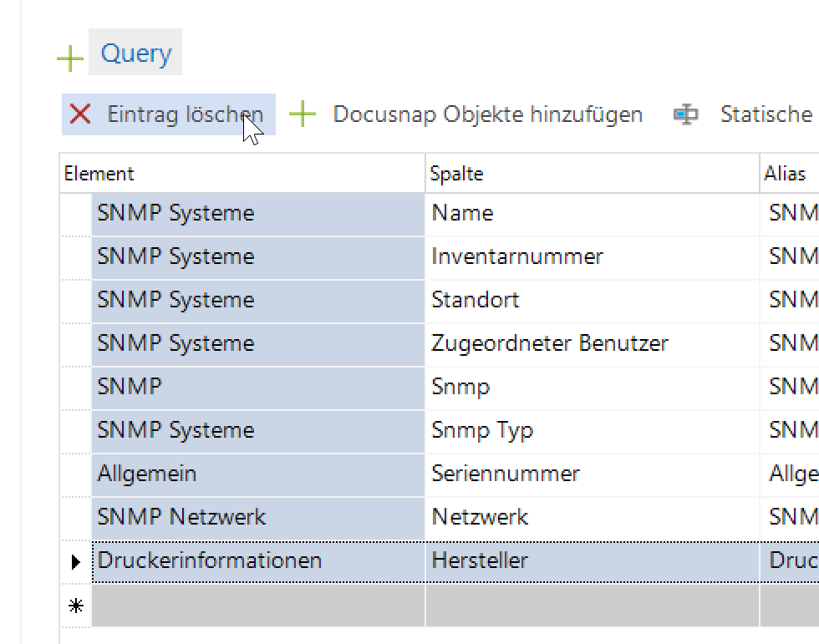Select the Inventarnummer cell
Viewport: 819px width, 644px height.
pyautogui.click(x=592, y=256)
